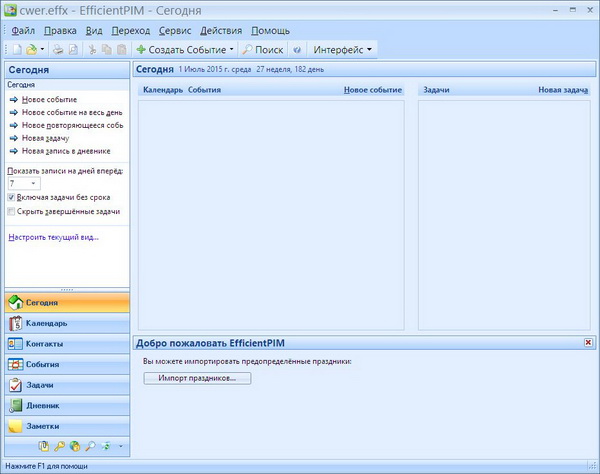Screen dimensions: 600x474
Task: Open the Создать Событие dropdown arrow
Action: pos(232,49)
